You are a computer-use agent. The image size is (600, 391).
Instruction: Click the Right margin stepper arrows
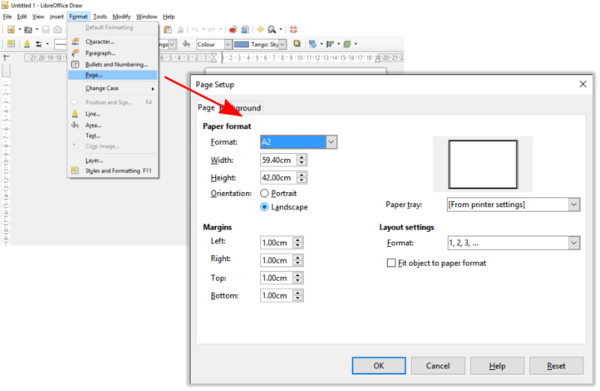tap(298, 260)
